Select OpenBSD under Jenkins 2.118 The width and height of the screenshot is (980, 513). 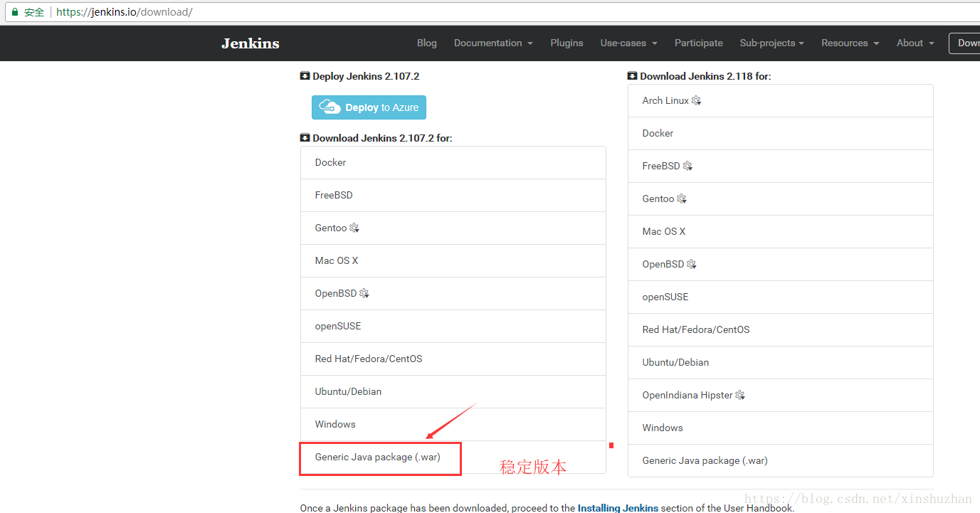pyautogui.click(x=781, y=265)
